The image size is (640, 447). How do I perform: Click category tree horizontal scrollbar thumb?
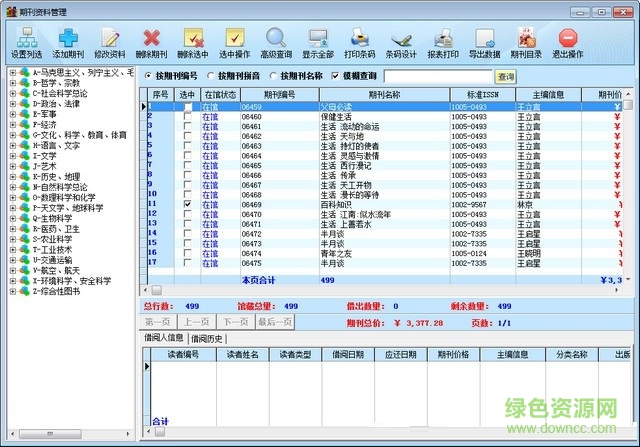click(50, 434)
